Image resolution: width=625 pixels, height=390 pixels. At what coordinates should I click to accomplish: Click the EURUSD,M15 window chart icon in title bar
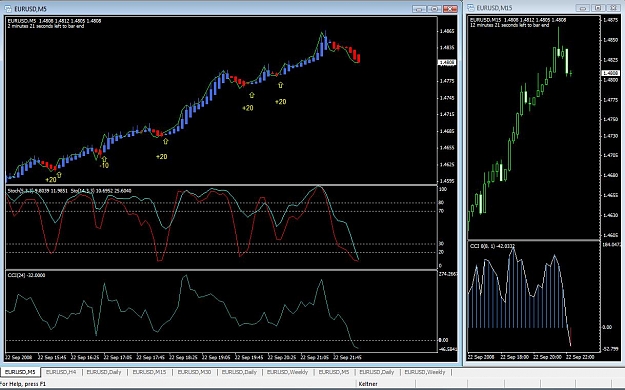pyautogui.click(x=471, y=8)
